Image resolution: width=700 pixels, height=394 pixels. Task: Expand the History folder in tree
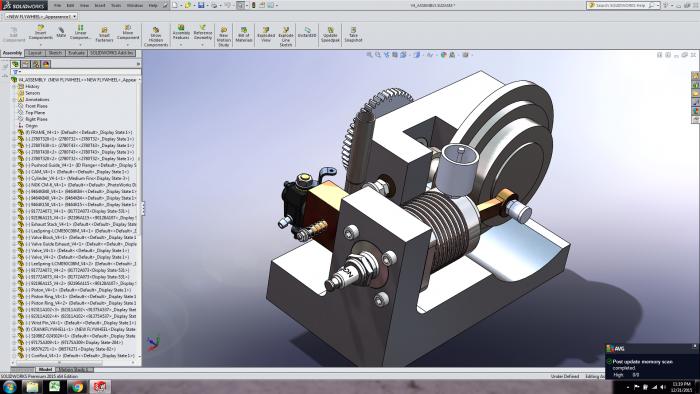tap(14, 86)
